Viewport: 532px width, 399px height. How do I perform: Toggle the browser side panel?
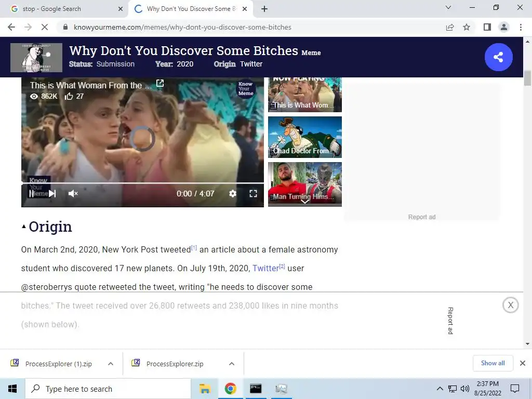(x=487, y=27)
